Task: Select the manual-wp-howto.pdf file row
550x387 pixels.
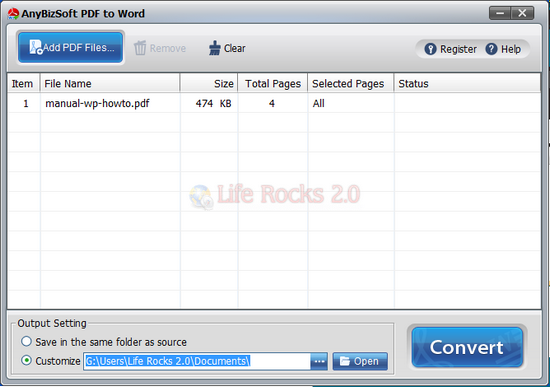Action: [x=274, y=103]
